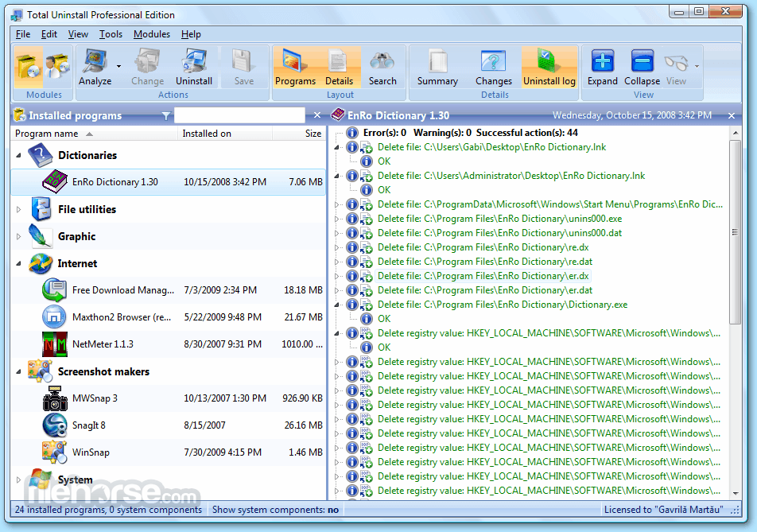Sort by Size column
This screenshot has height=532, width=757.
[x=299, y=134]
